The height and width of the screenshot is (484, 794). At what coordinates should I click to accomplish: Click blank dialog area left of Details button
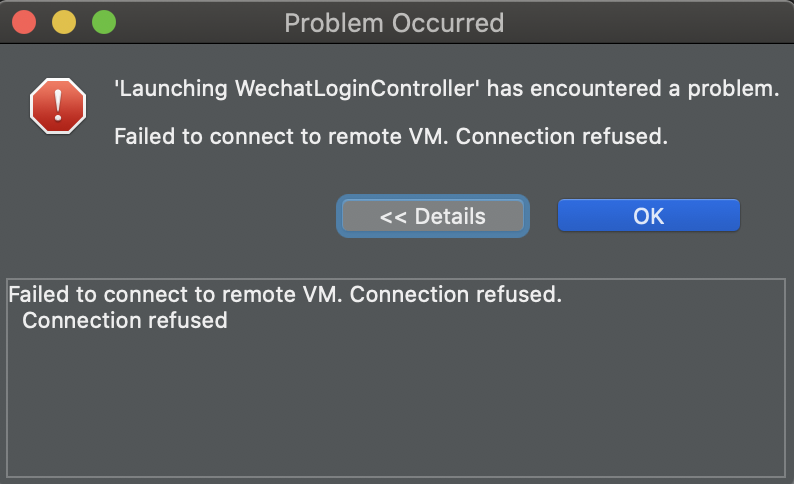click(170, 216)
